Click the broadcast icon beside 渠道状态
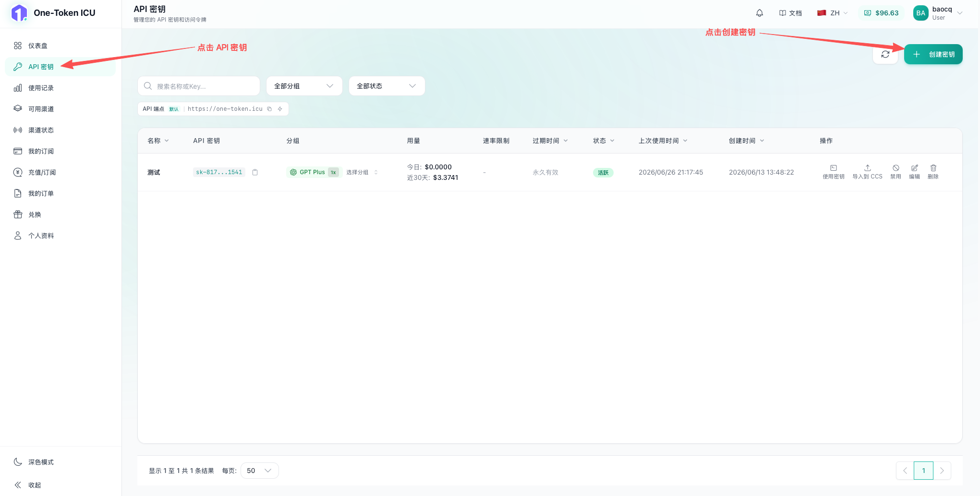 18,130
